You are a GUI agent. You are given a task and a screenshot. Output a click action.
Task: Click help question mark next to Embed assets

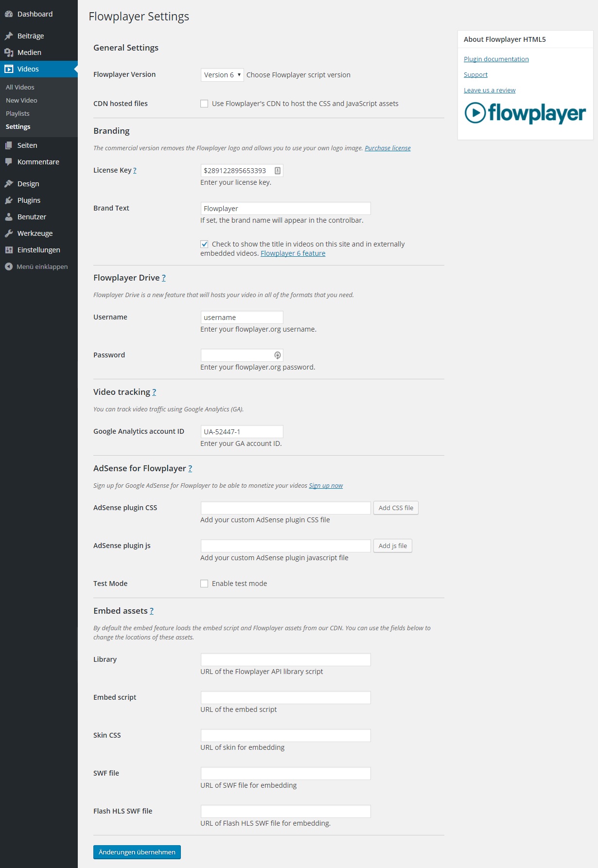point(152,611)
